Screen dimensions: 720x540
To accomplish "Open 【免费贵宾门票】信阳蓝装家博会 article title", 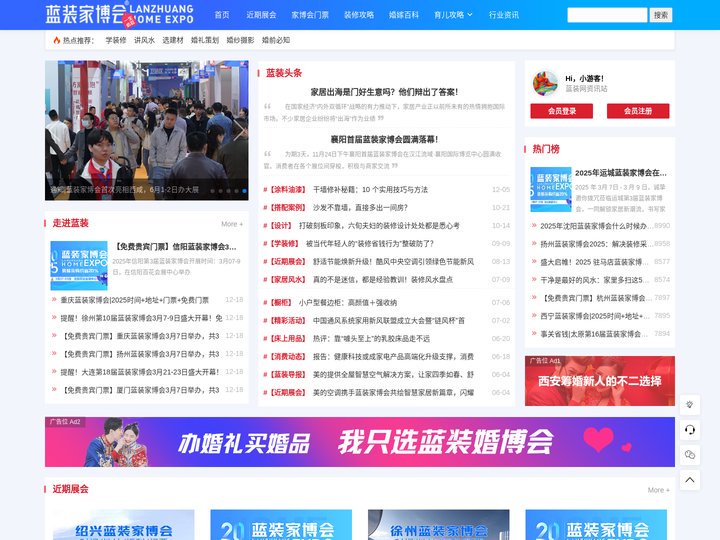I will tap(175, 247).
